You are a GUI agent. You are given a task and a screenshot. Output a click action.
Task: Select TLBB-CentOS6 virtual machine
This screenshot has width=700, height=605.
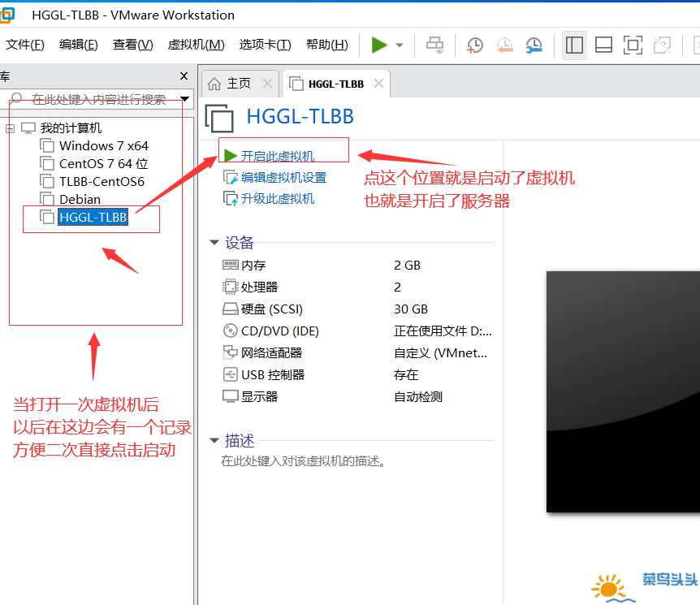click(x=102, y=182)
